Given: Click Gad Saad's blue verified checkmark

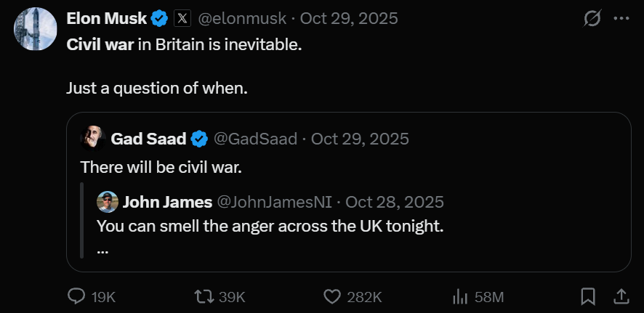Looking at the screenshot, I should pyautogui.click(x=199, y=139).
